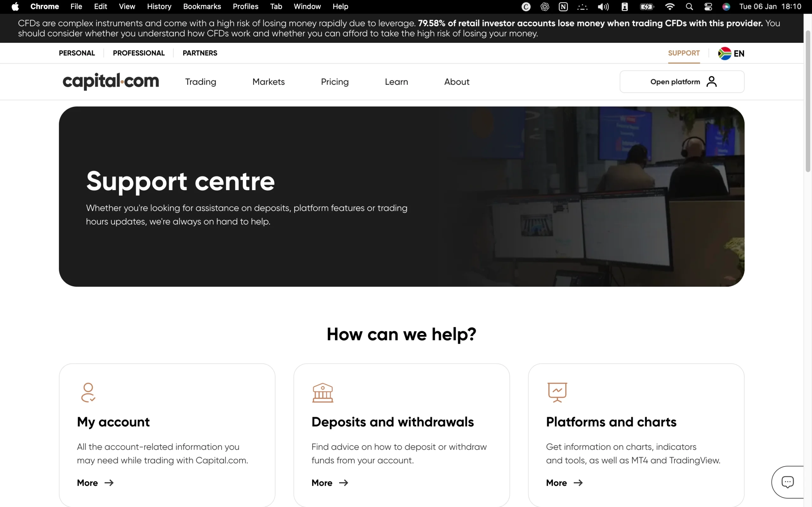Open the History menu

pos(159,6)
